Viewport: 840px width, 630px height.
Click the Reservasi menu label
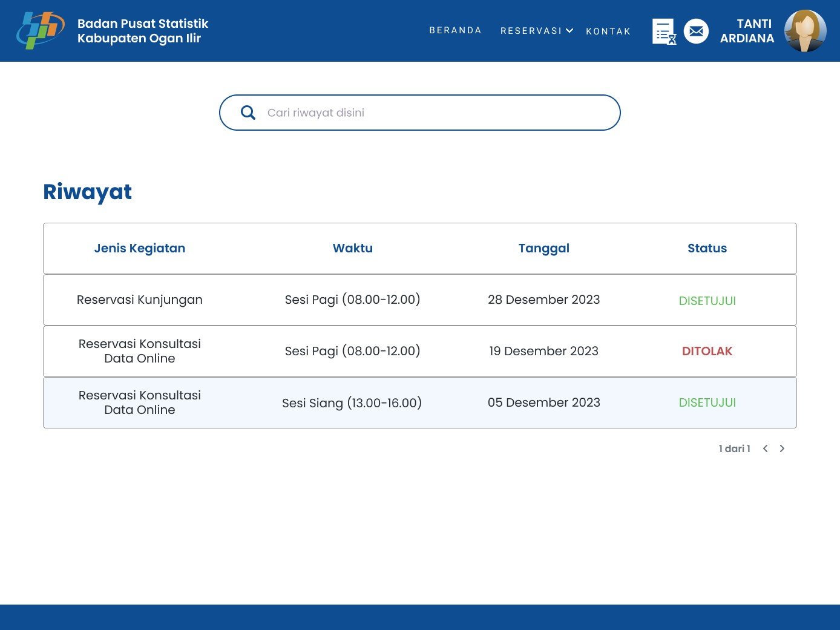tap(531, 31)
